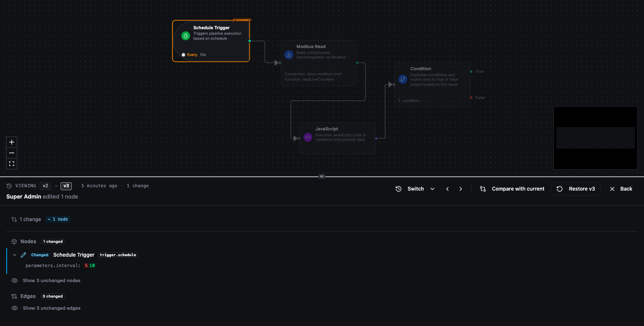Click "Connection: docs-modbus-line1" on Modbus Read node
644x326 pixels.
tap(313, 74)
